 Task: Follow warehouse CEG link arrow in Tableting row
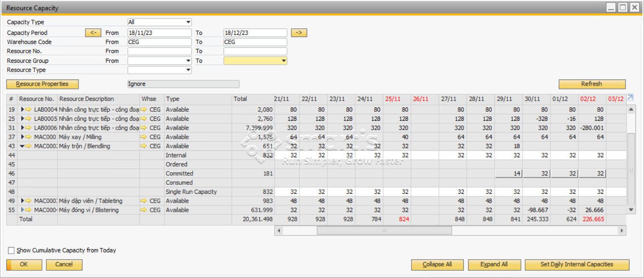144,201
